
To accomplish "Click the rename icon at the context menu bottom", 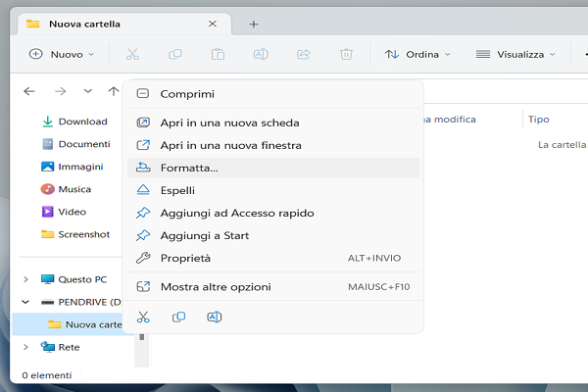I will [x=214, y=317].
